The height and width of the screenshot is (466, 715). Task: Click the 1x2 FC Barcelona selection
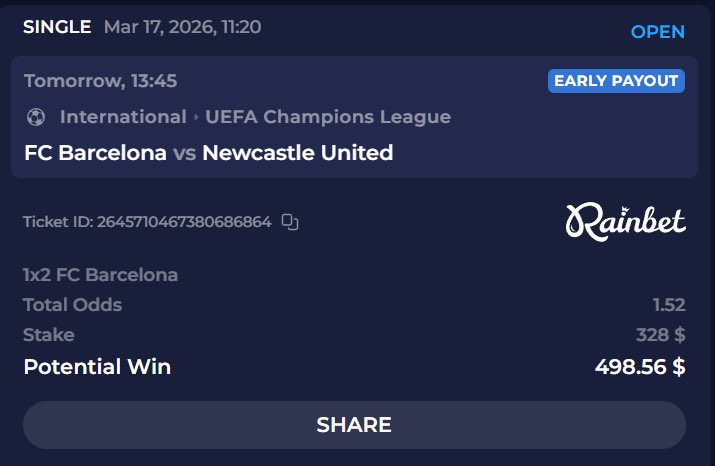pos(100,275)
